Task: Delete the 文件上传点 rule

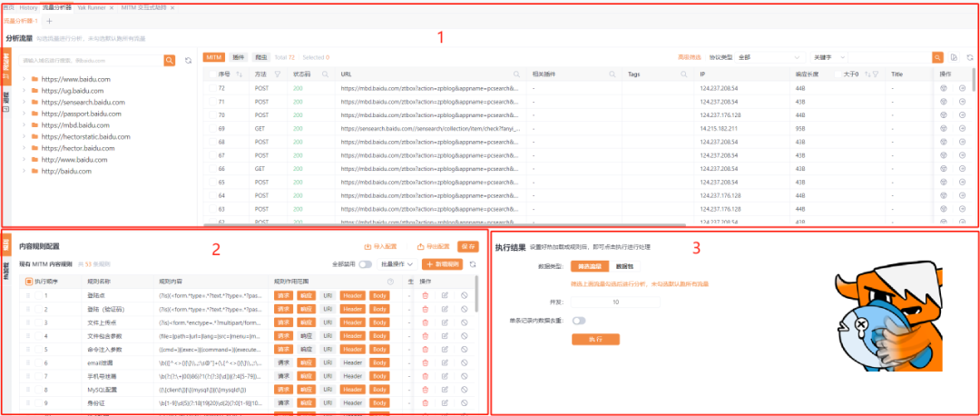Action: pos(425,322)
